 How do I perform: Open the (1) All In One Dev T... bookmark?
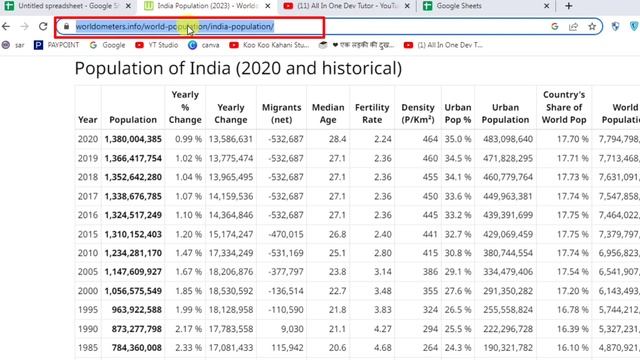point(443,45)
